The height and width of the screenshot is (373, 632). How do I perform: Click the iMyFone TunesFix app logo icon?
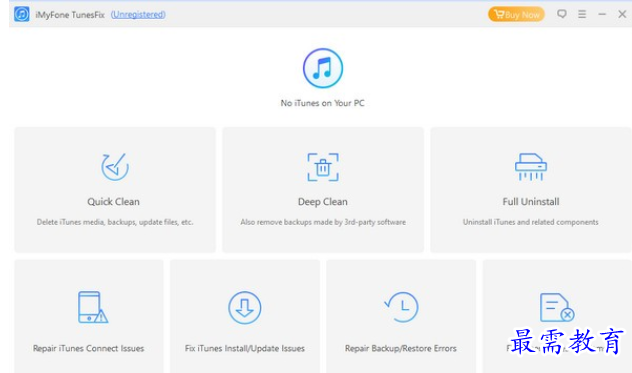pyautogui.click(x=22, y=14)
